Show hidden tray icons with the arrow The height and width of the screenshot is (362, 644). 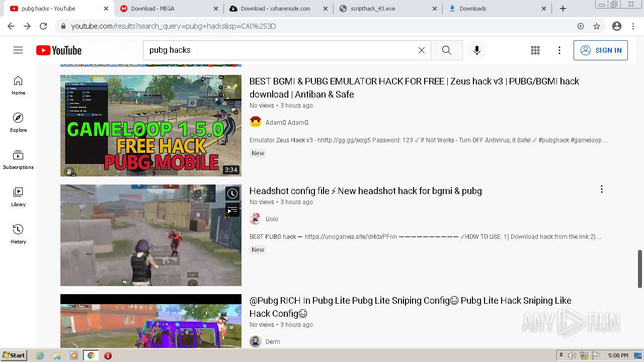click(x=561, y=355)
